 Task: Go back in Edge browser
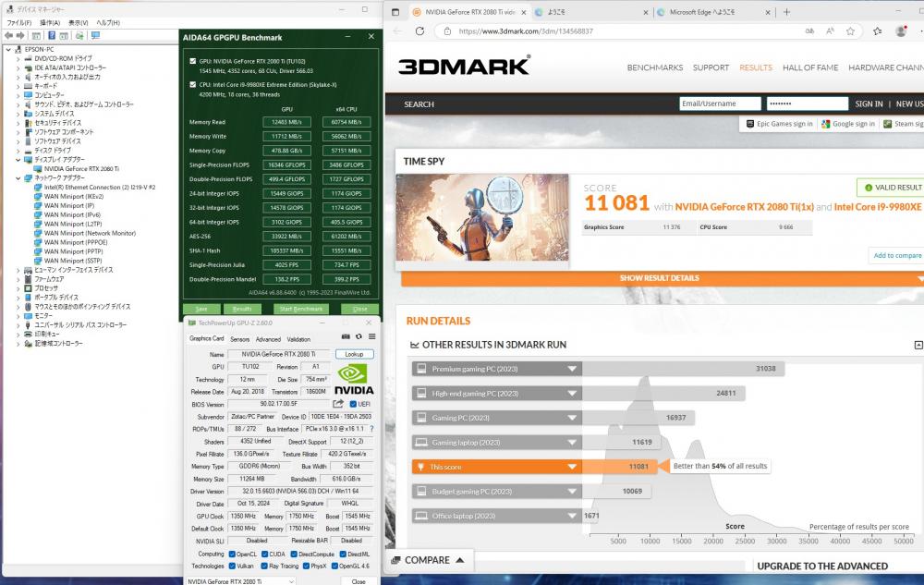(x=397, y=31)
